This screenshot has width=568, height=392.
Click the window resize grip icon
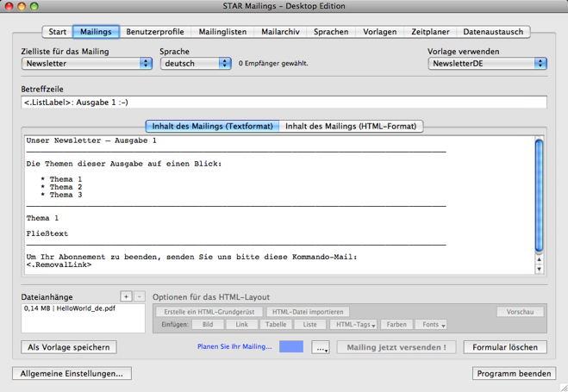564,388
